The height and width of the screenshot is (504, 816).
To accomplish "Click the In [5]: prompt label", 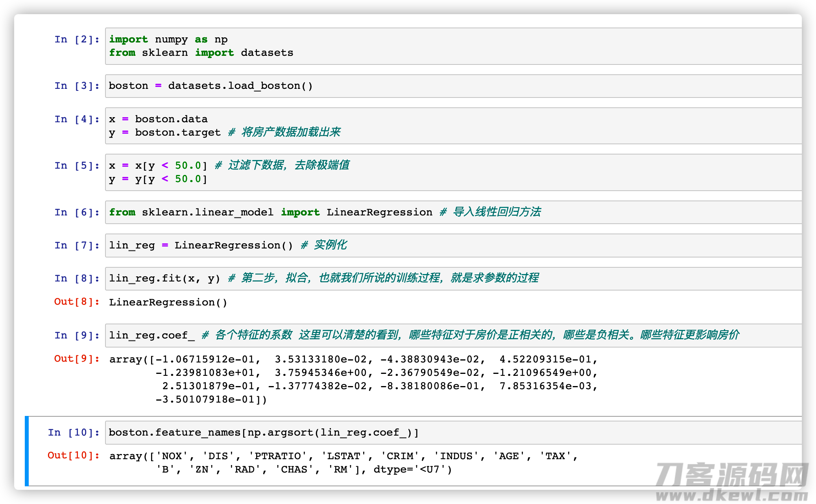I will click(x=77, y=166).
